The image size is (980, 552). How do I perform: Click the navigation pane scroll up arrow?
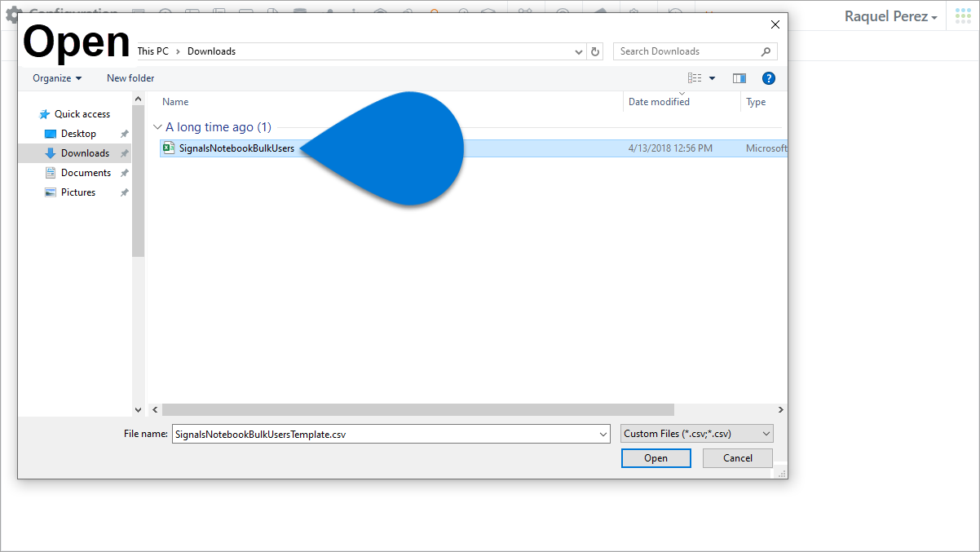(x=138, y=99)
